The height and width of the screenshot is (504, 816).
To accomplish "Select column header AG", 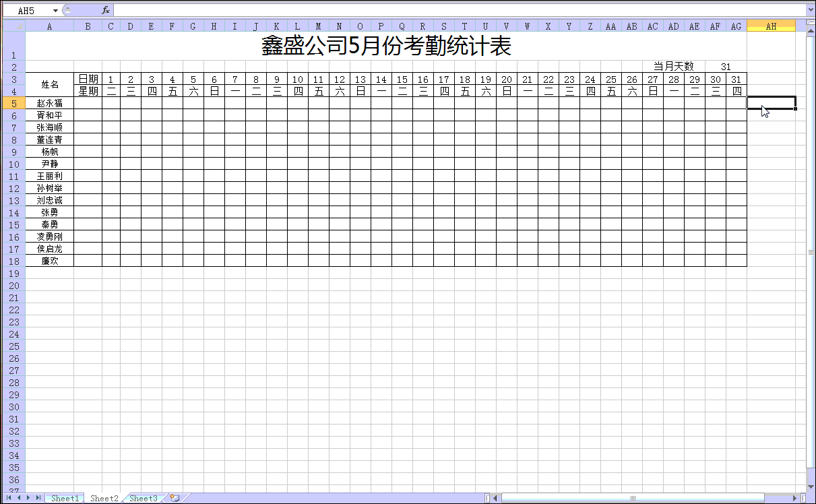I will coord(736,26).
